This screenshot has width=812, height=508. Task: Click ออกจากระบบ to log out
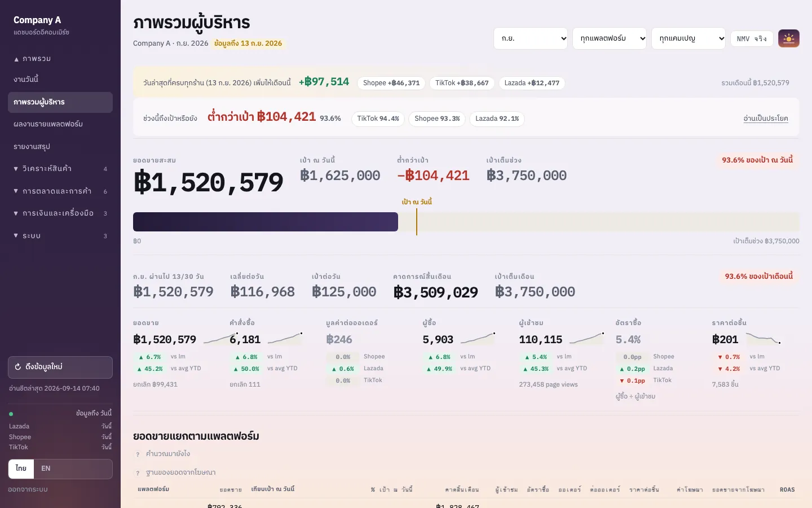click(x=28, y=489)
